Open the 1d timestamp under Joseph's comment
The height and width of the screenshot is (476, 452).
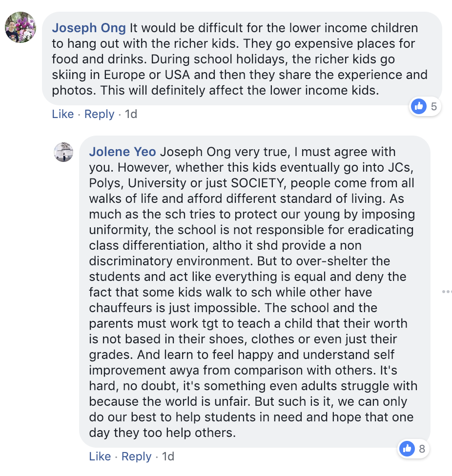[131, 114]
